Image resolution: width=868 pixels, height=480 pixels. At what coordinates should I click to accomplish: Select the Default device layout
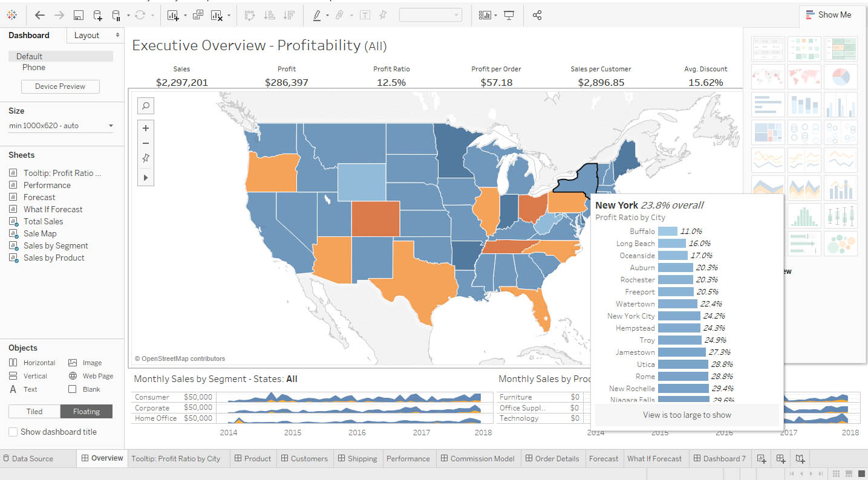pyautogui.click(x=60, y=56)
